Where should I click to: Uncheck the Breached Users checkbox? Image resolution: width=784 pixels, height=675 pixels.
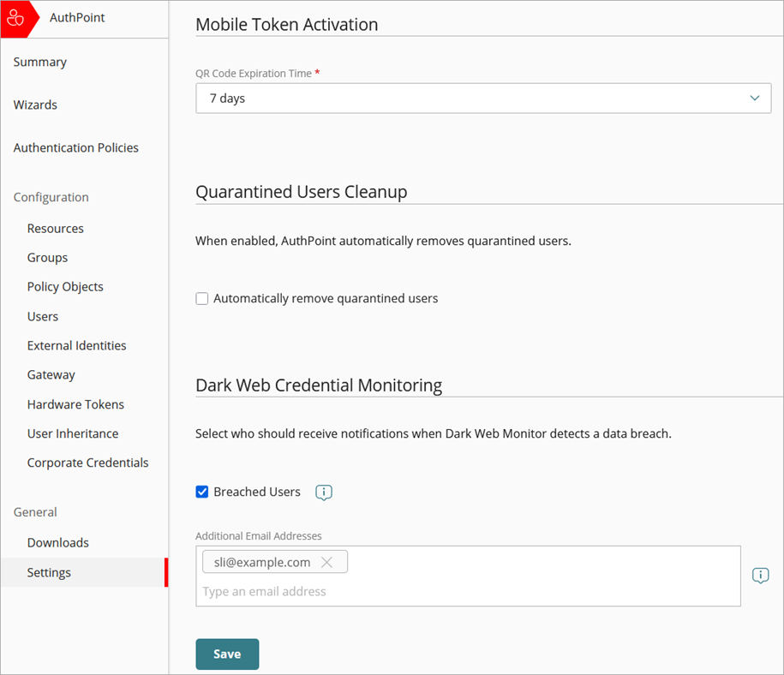[x=202, y=492]
